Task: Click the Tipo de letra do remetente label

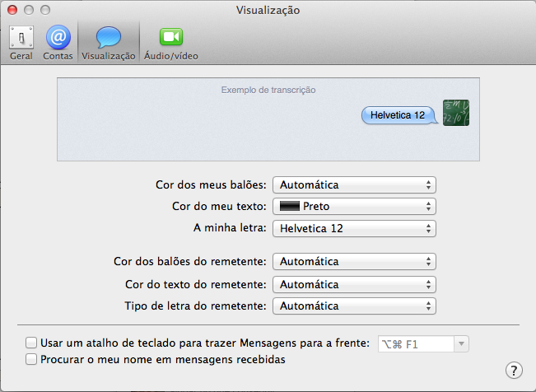Action: [x=195, y=306]
